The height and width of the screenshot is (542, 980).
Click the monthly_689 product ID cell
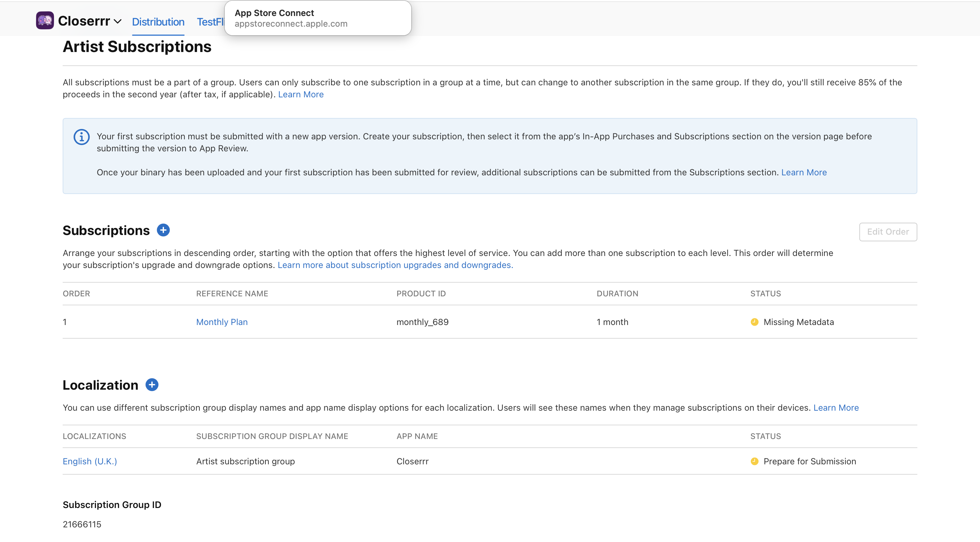tap(422, 322)
